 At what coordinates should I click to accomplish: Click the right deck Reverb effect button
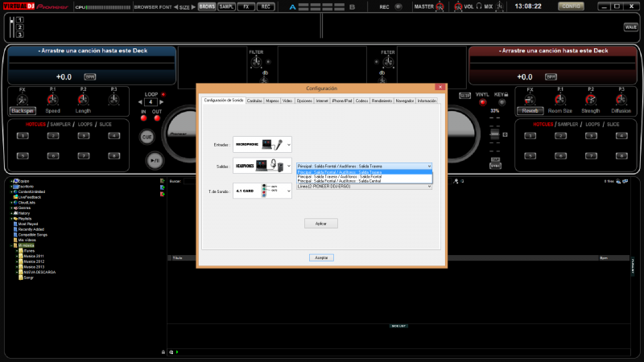point(530,111)
